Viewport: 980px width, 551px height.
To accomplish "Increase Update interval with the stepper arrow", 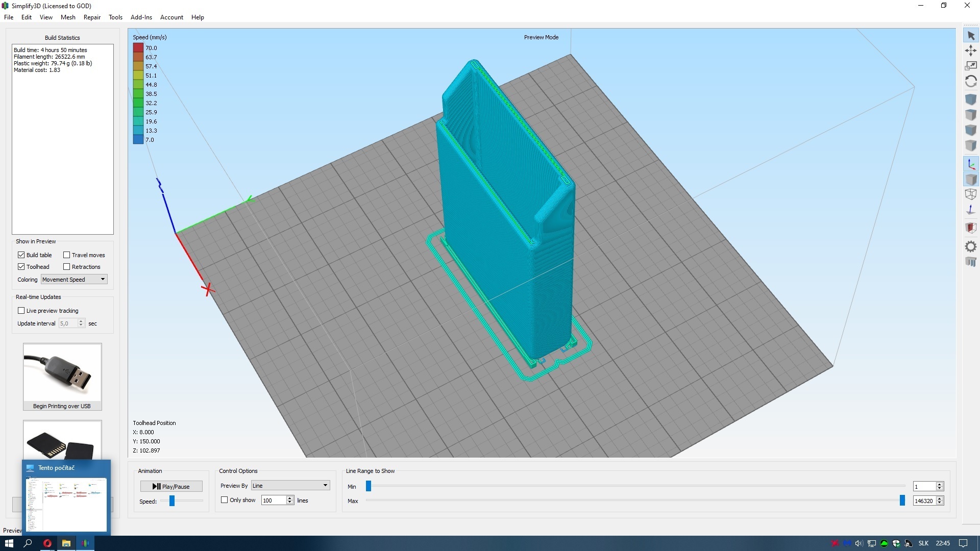I will [81, 321].
